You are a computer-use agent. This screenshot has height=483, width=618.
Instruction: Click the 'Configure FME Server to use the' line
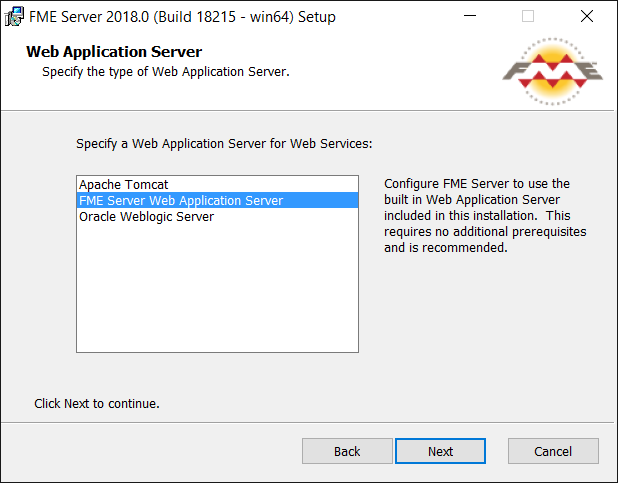[477, 184]
